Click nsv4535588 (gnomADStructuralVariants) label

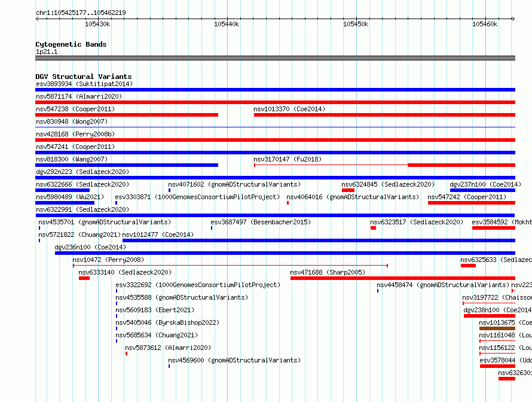(182, 297)
